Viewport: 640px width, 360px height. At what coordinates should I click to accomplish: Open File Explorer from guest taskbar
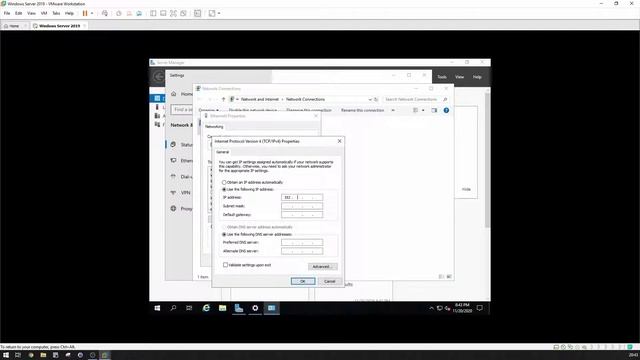pos(222,308)
